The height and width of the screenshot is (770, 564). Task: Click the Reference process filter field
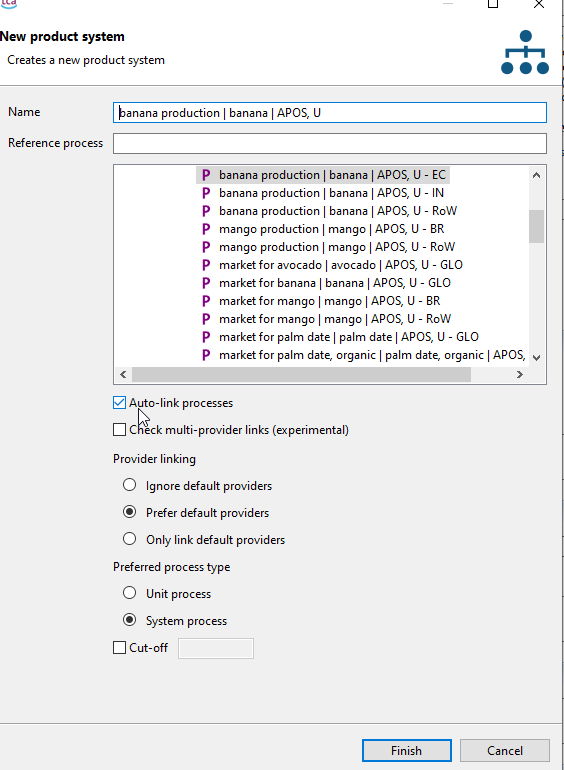(x=330, y=143)
